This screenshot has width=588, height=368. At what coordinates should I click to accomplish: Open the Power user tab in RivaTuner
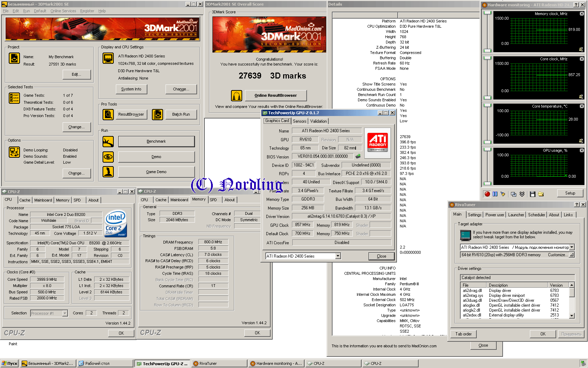(495, 215)
